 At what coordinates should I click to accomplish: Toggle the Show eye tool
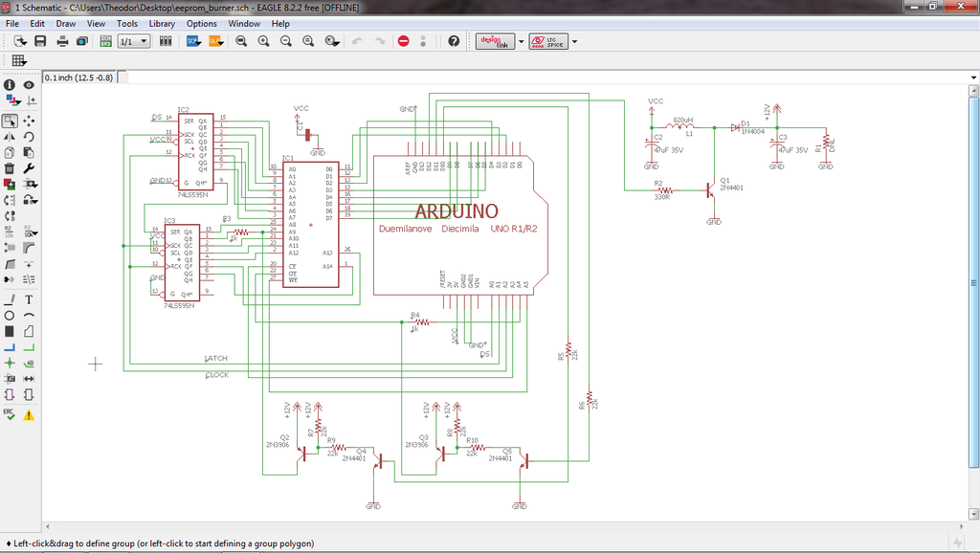click(29, 85)
